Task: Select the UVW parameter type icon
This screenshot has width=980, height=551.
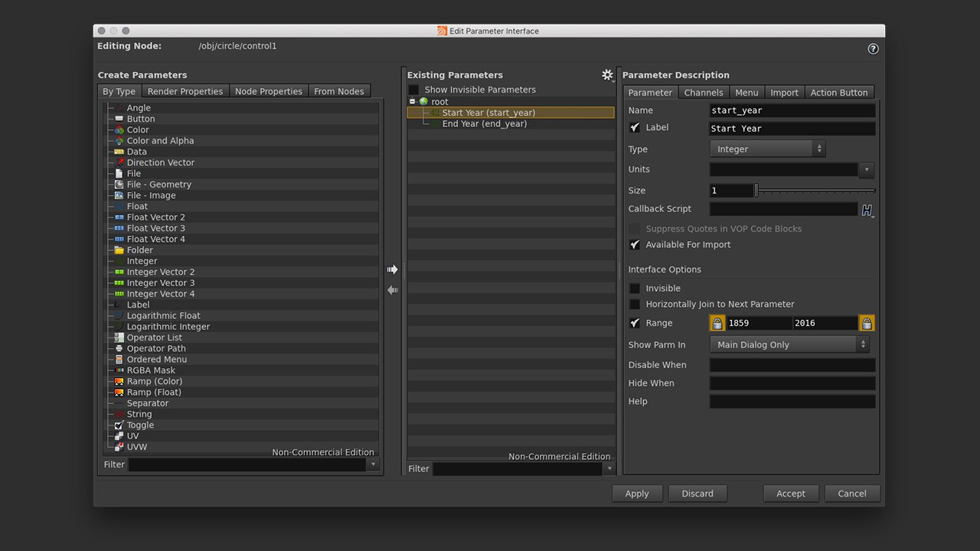Action: (x=119, y=447)
